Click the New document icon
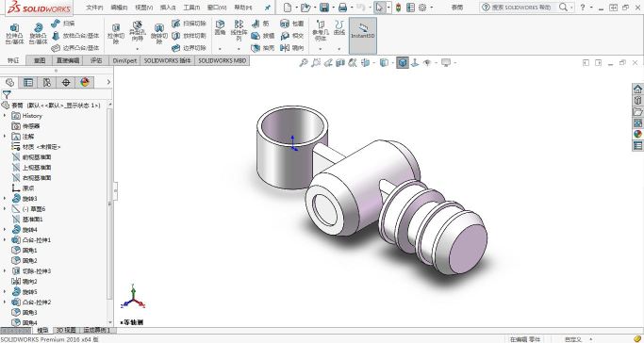The width and height of the screenshot is (644, 343). point(287,7)
